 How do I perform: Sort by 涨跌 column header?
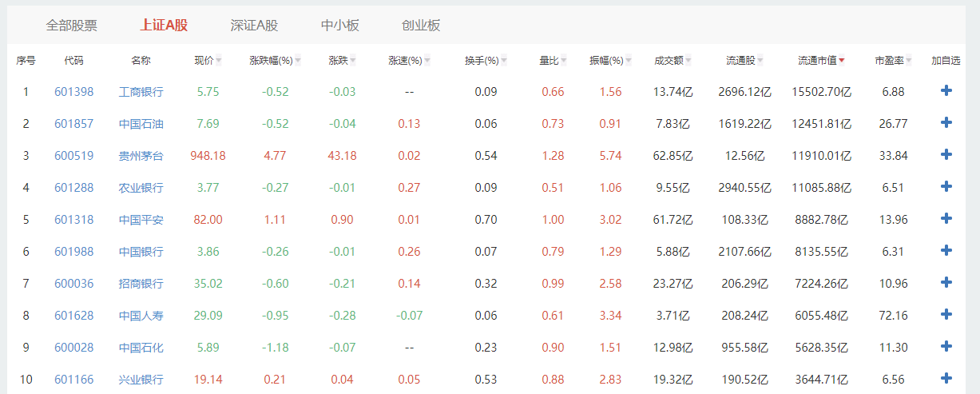tap(342, 61)
